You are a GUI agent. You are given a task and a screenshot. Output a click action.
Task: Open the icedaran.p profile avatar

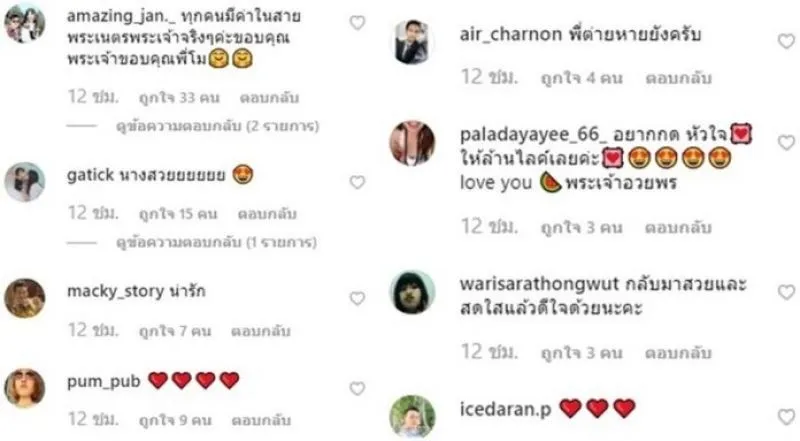(x=412, y=416)
